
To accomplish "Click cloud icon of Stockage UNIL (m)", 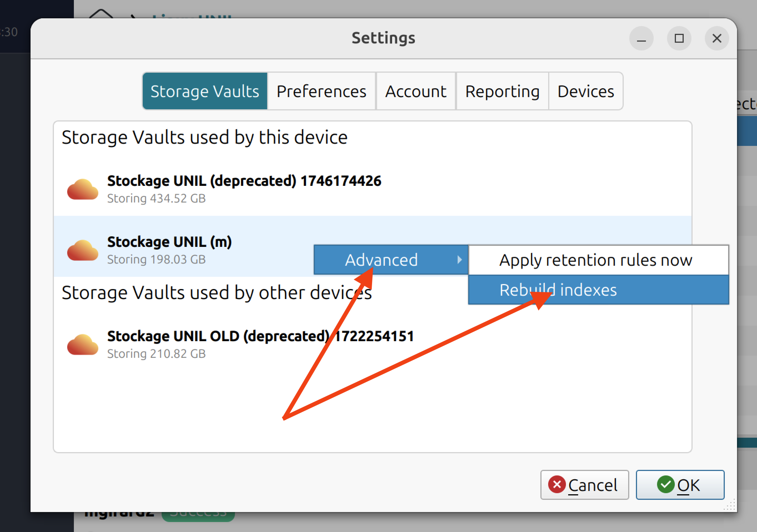I will 82,250.
